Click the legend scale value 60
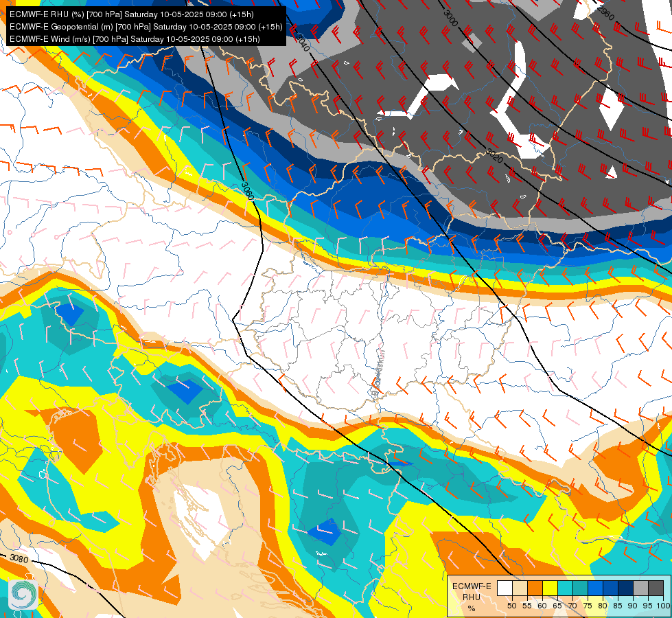Viewport: 672px width, 618px height. [x=542, y=606]
